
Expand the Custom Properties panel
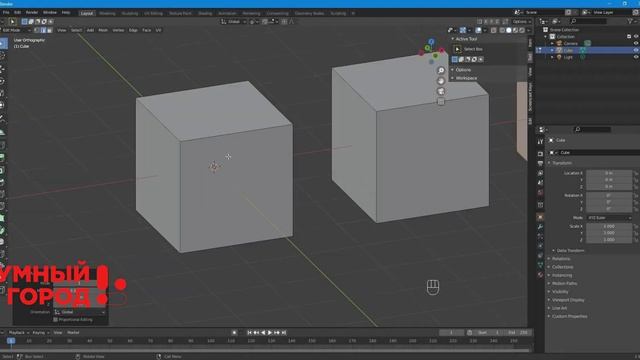click(567, 316)
